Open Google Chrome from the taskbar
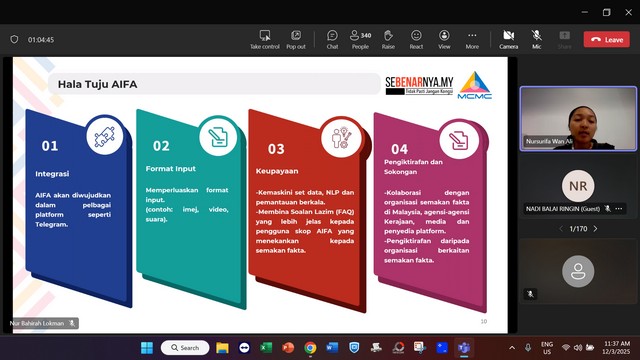The image size is (640, 360). (x=310, y=348)
